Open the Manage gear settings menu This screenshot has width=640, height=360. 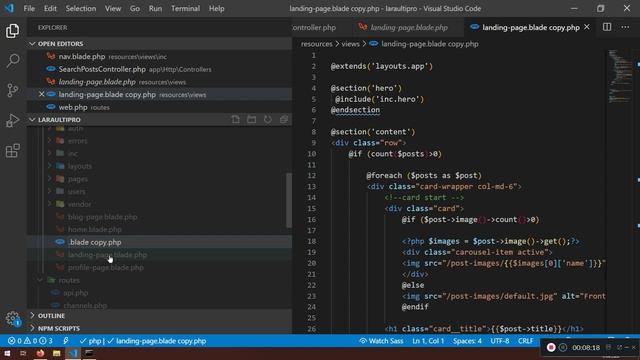point(13,318)
